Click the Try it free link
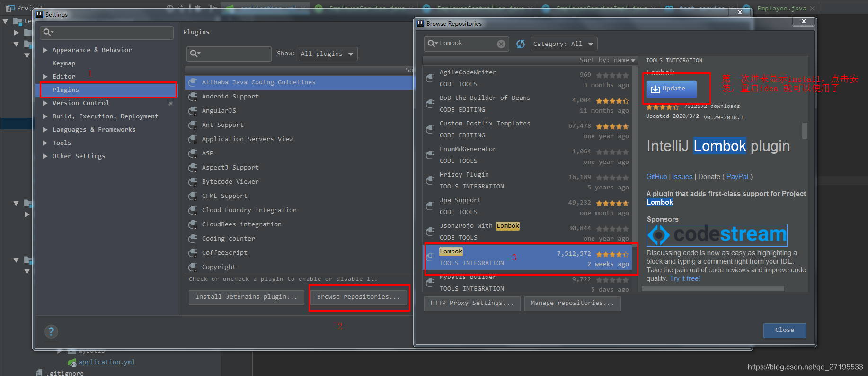868x376 pixels. (685, 278)
